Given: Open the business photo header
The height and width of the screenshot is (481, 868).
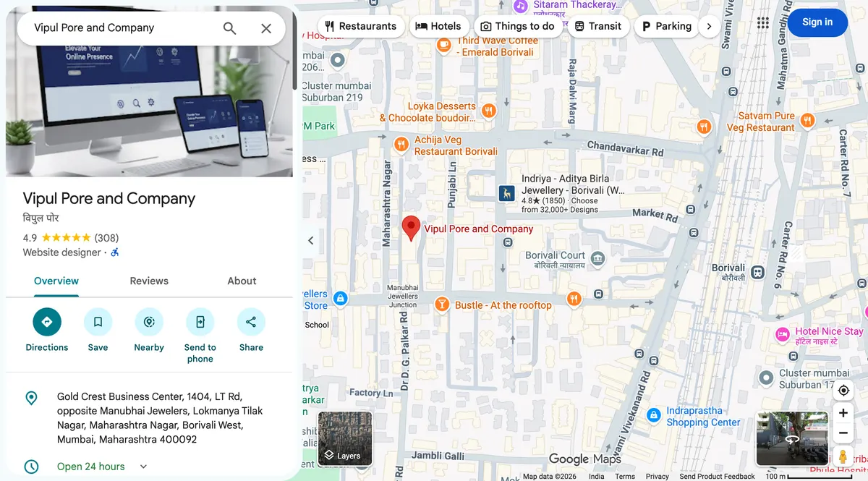Looking at the screenshot, I should coord(149,111).
